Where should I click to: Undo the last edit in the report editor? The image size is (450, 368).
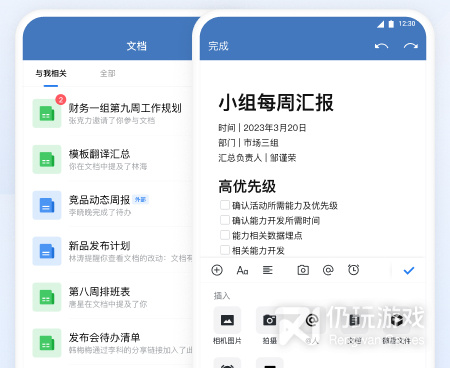click(x=381, y=46)
